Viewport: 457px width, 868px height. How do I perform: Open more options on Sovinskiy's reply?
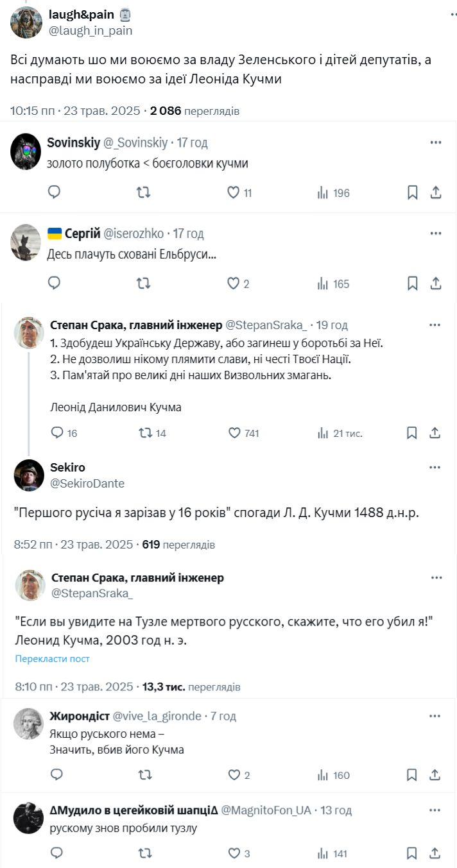(436, 142)
